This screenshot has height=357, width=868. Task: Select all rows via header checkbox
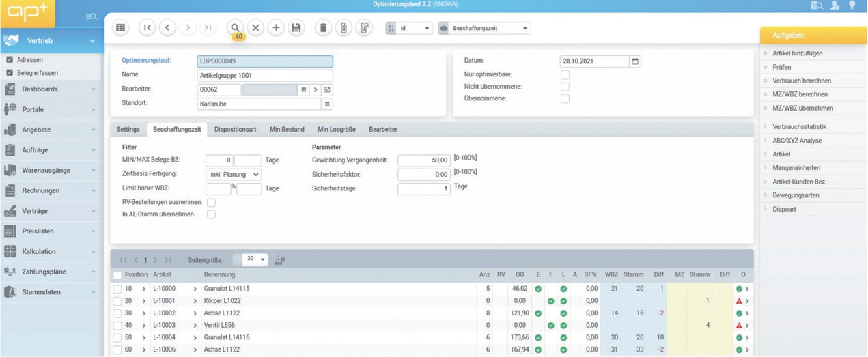[117, 275]
